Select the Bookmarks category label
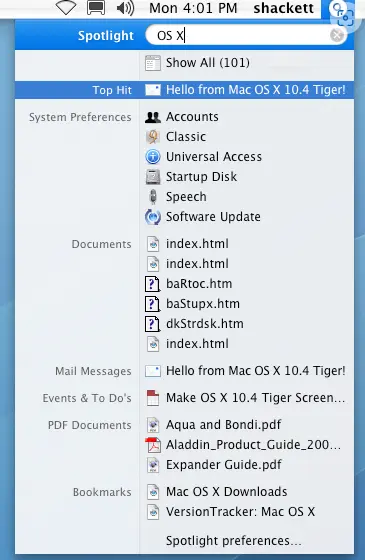Image resolution: width=365 pixels, height=560 pixels. click(102, 492)
